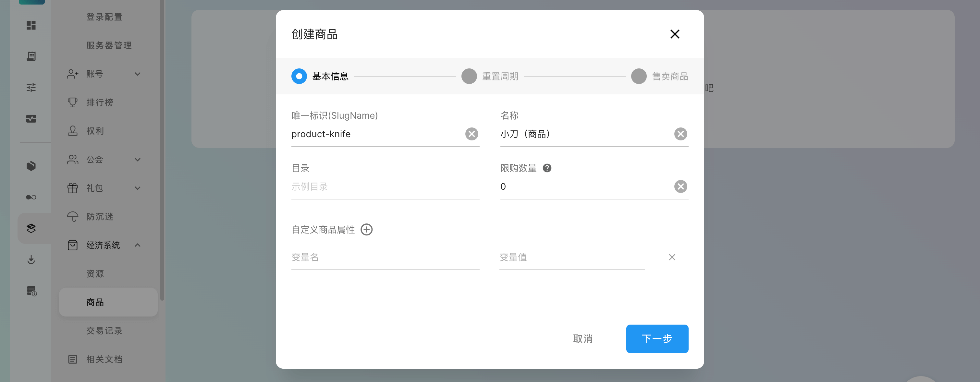Remove the custom attribute row with X
The height and width of the screenshot is (382, 980).
tap(672, 257)
